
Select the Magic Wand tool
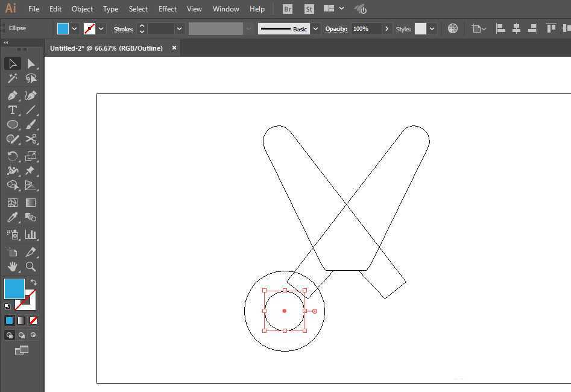click(x=12, y=78)
